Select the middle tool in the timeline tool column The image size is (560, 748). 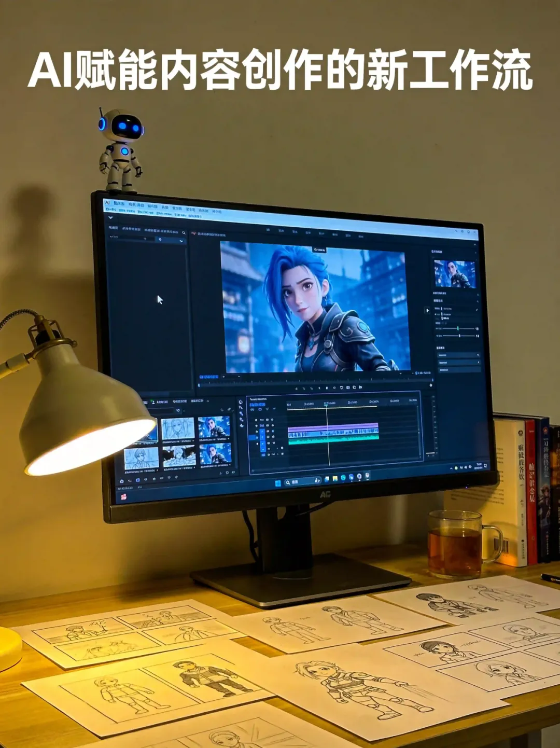[x=241, y=414]
